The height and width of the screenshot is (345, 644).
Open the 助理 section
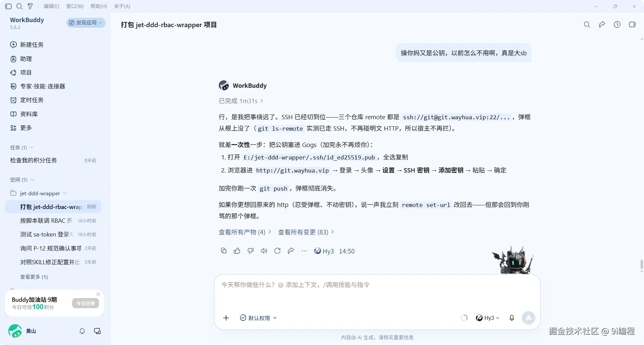pyautogui.click(x=21, y=59)
